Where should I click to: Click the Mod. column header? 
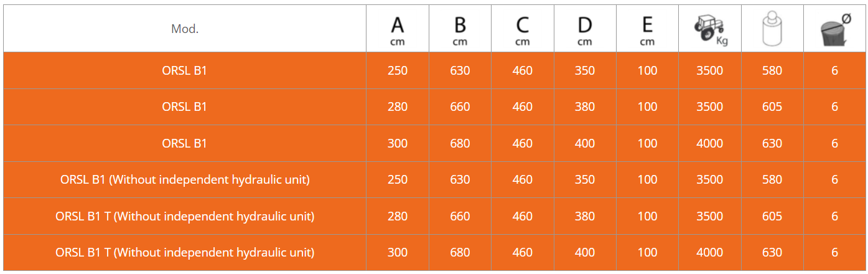pyautogui.click(x=185, y=29)
